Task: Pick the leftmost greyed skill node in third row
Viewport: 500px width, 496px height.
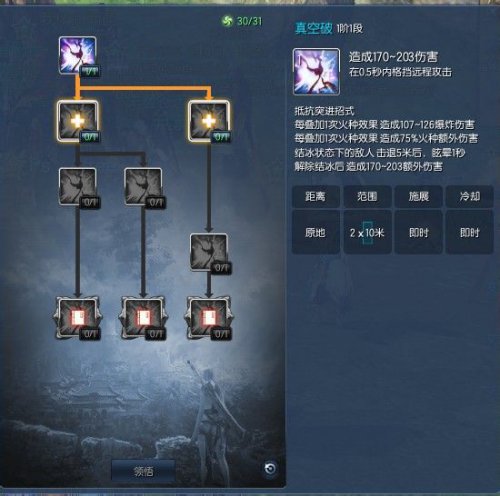Action: pos(78,187)
